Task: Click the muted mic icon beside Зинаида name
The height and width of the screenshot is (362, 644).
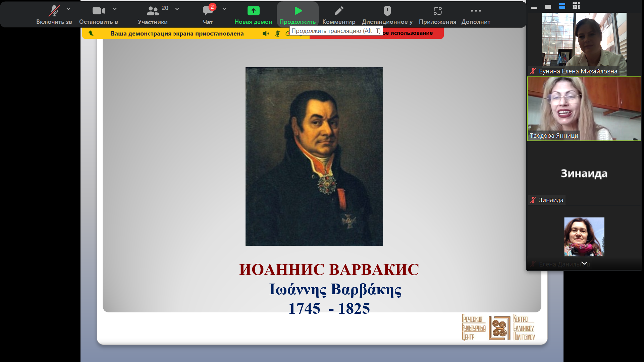Action: click(533, 200)
